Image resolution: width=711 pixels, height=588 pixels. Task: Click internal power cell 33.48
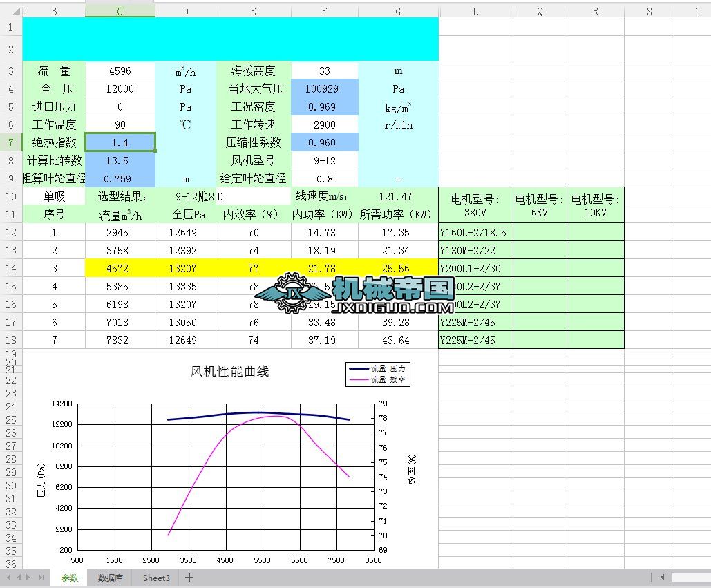pos(325,323)
